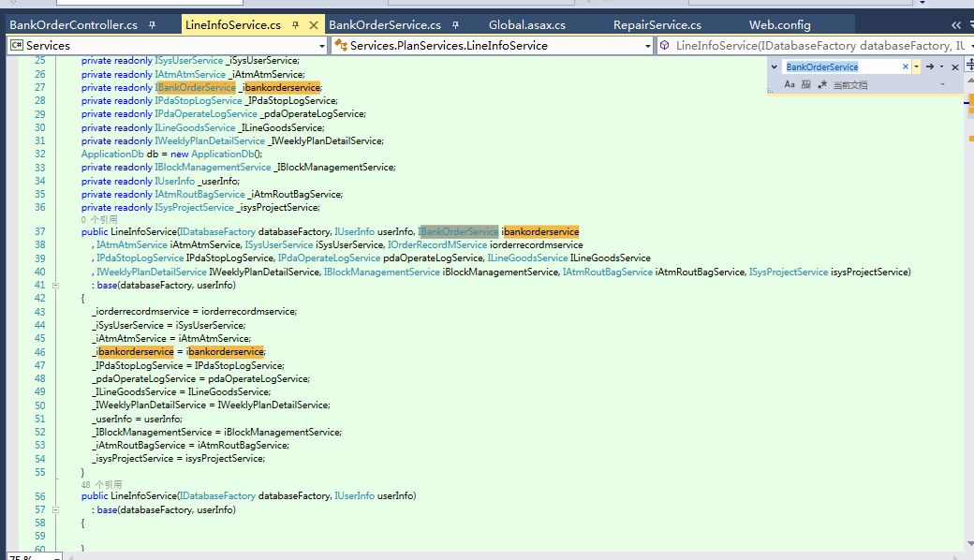Show the overflow tab list chevrons
Viewport: 974px width, 560px height.
(955, 25)
